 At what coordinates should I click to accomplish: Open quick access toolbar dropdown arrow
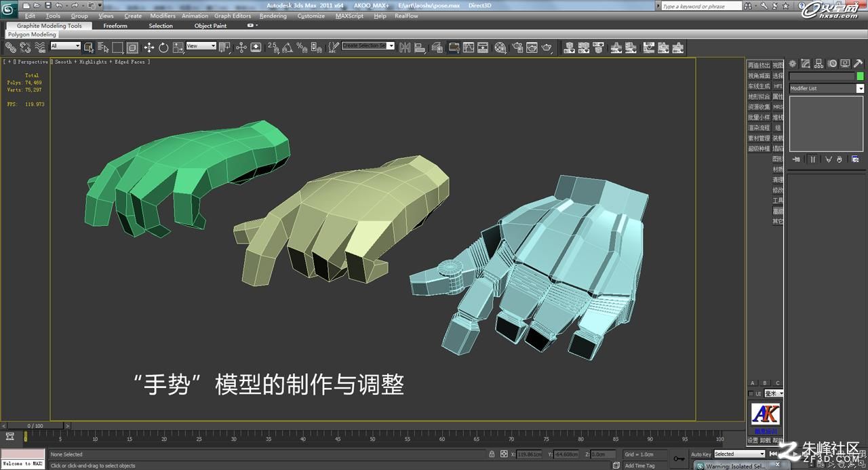[100, 5]
